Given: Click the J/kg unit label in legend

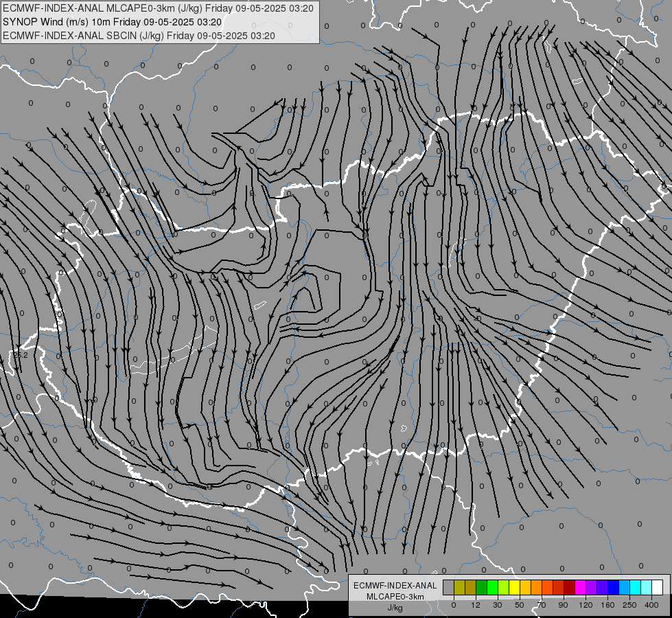Looking at the screenshot, I should [x=395, y=608].
